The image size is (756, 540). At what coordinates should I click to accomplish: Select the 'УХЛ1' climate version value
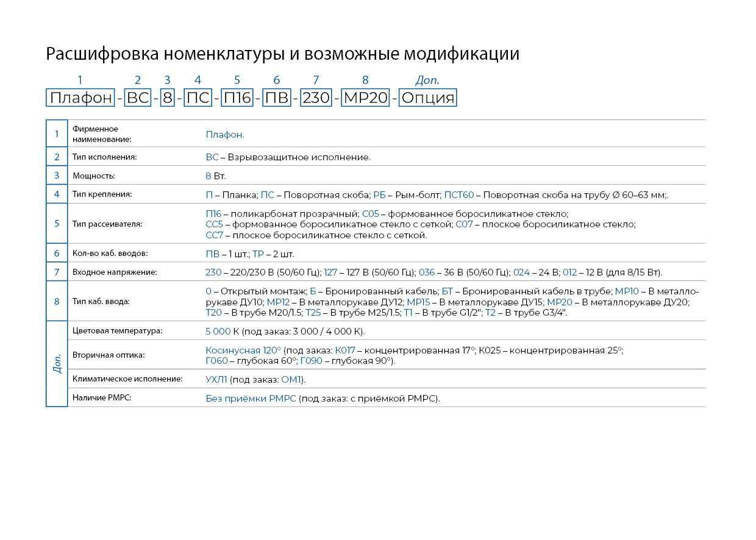pos(216,380)
